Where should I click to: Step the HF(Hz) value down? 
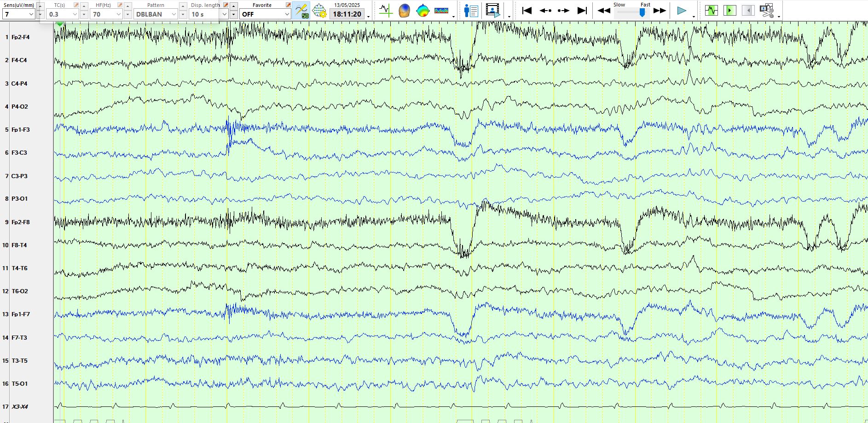click(127, 14)
